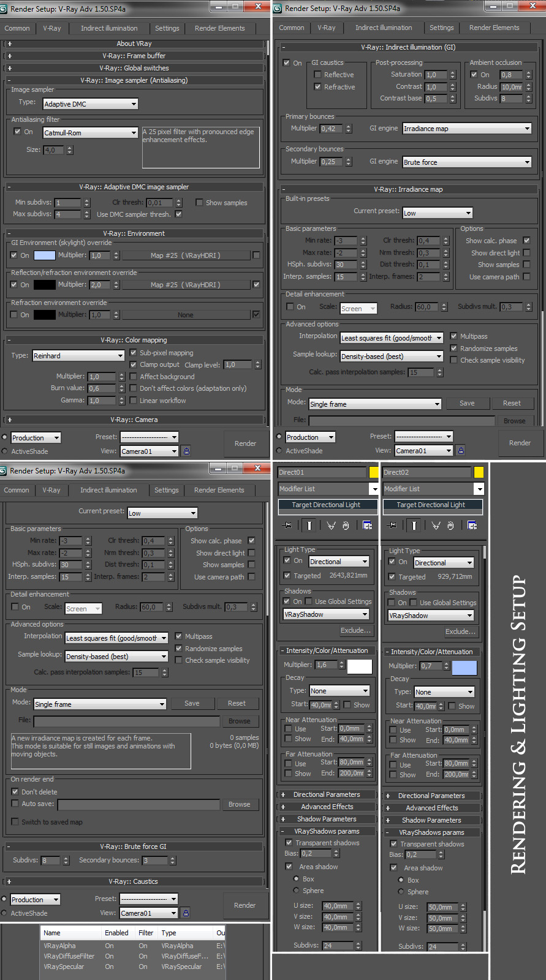Open Render Elements tab in Image sampler window
Image resolution: width=546 pixels, height=980 pixels.
(220, 28)
